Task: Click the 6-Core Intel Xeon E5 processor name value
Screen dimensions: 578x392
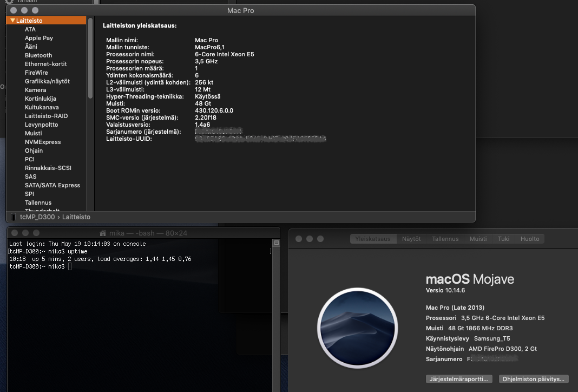Action: (x=225, y=54)
